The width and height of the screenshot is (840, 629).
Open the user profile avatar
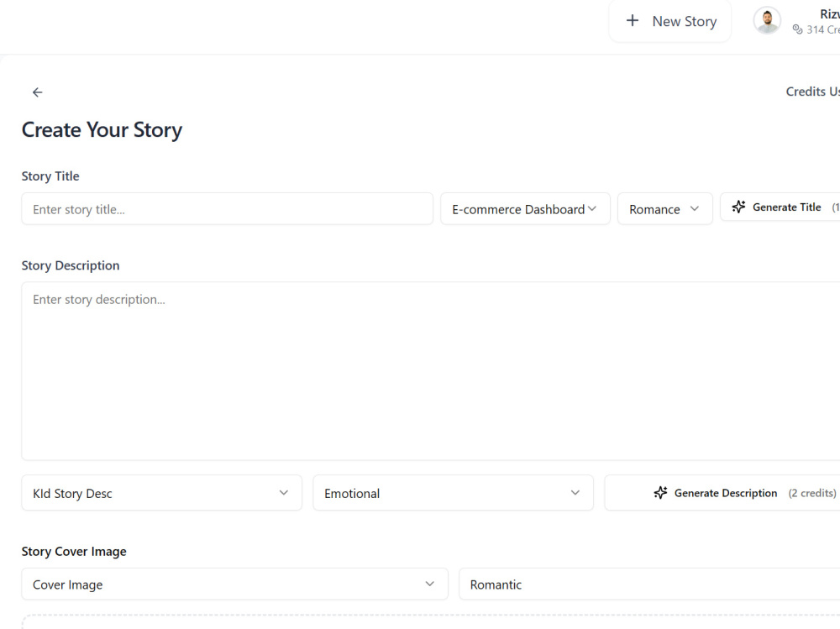[x=767, y=21]
